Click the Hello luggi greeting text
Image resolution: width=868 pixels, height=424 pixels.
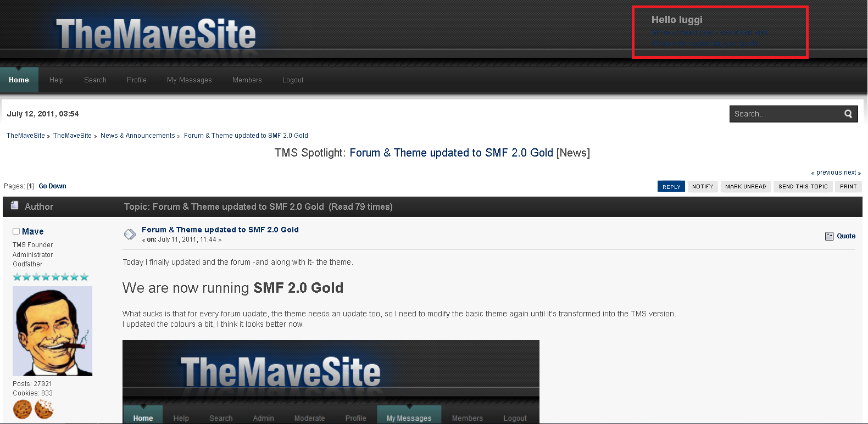(677, 20)
